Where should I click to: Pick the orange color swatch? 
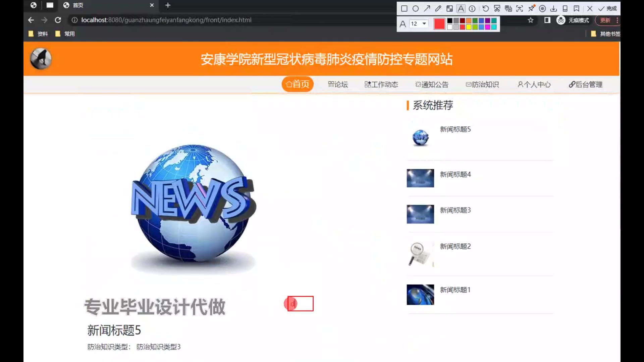469,21
